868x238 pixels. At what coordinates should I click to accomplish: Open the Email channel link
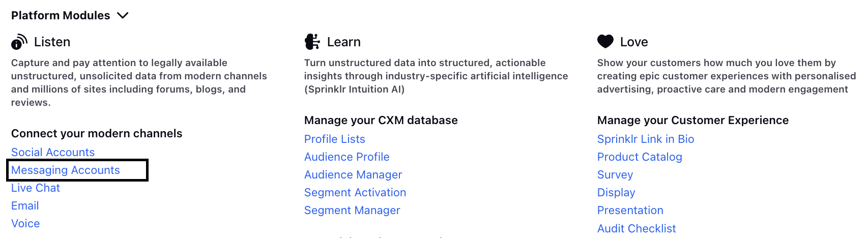pyautogui.click(x=25, y=206)
